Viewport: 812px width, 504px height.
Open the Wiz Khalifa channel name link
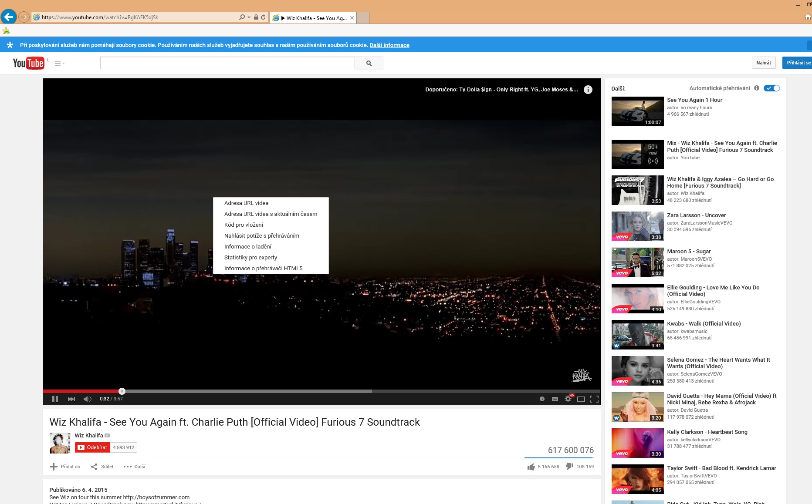click(89, 435)
